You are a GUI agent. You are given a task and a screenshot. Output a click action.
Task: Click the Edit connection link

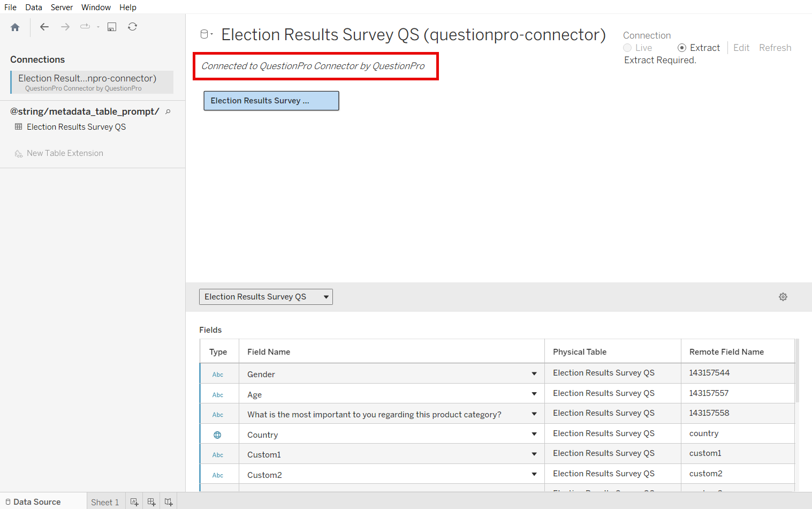(x=741, y=48)
